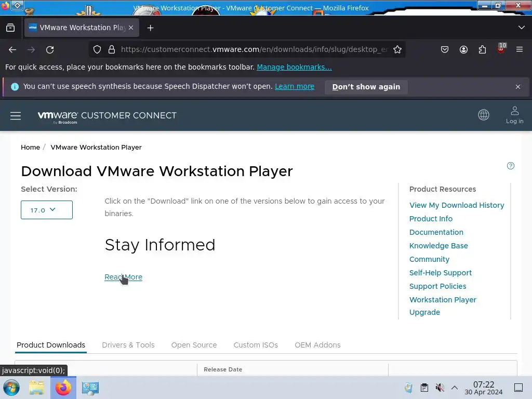The image size is (532, 399).
Task: Click the VMware Customer Connect logo
Action: click(107, 116)
